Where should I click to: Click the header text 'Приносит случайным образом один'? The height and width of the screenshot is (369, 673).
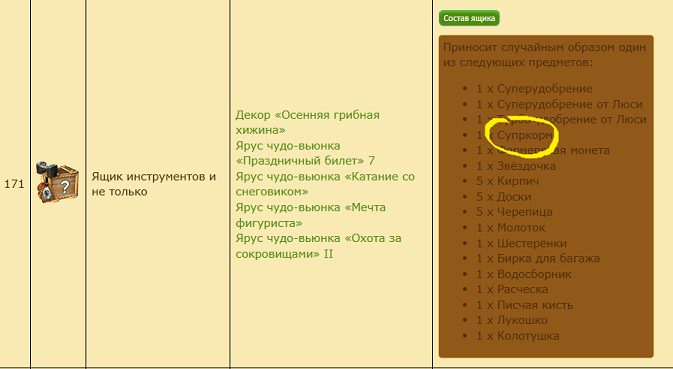tap(544, 47)
